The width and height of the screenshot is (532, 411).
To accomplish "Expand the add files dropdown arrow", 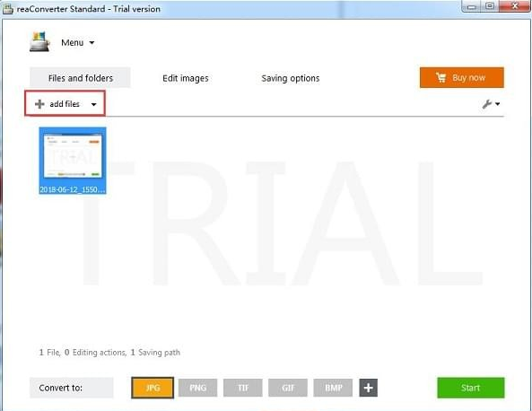I will pyautogui.click(x=93, y=104).
